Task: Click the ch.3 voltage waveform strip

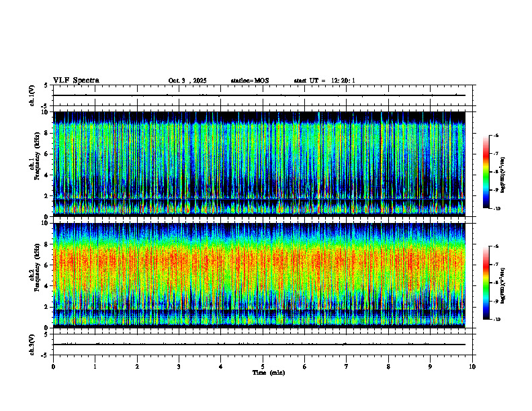Action: [263, 345]
